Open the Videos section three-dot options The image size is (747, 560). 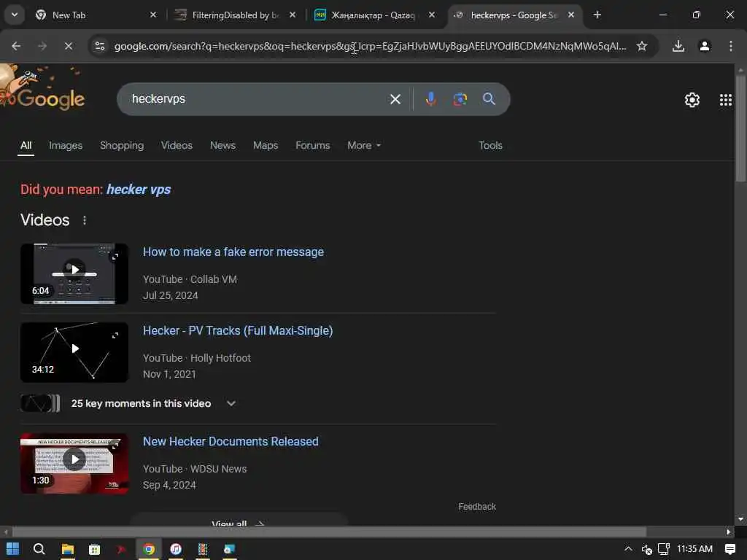coord(85,220)
